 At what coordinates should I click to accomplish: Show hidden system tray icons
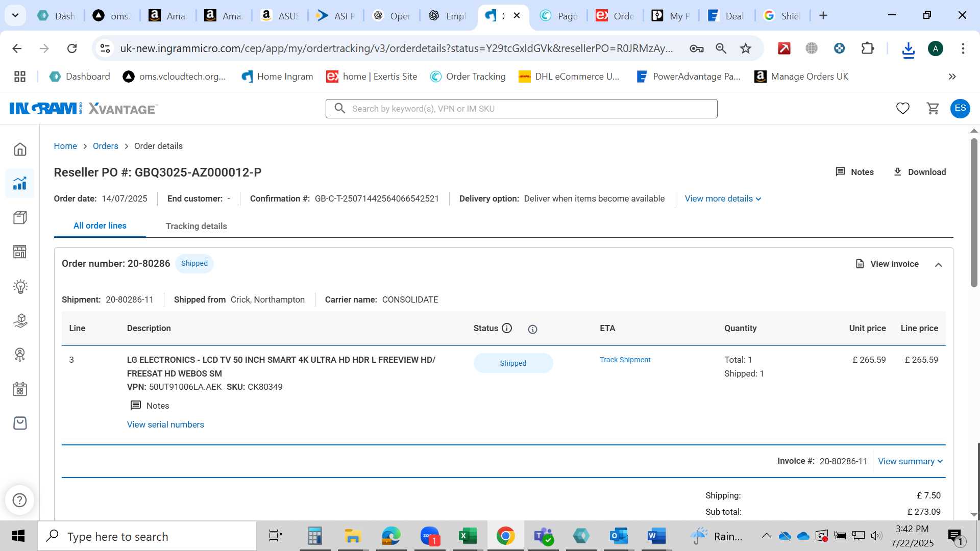766,536
